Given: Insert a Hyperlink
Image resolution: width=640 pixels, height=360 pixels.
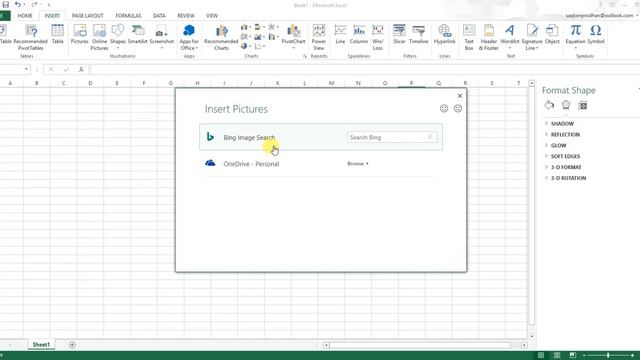Looking at the screenshot, I should [444, 34].
